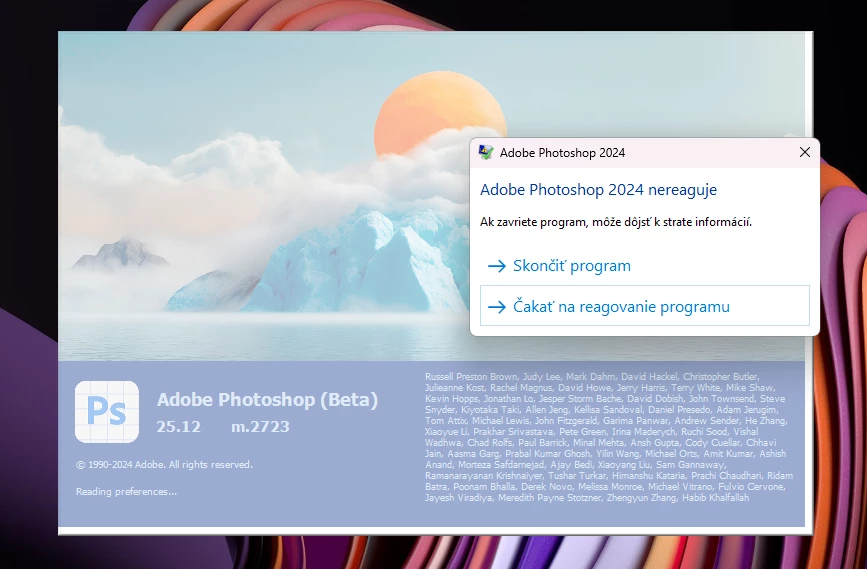The image size is (867, 569).
Task: Click the dialog title bar app icon
Action: [486, 153]
